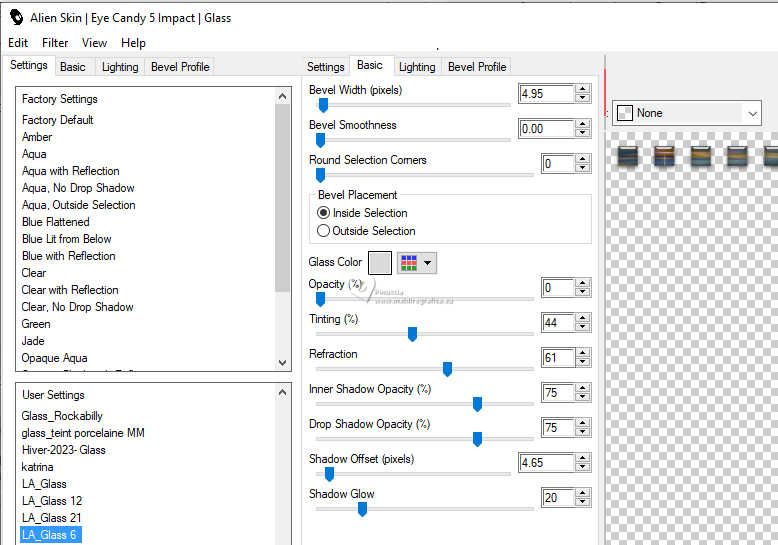Select Factory Default preset
778x545 pixels.
58,120
